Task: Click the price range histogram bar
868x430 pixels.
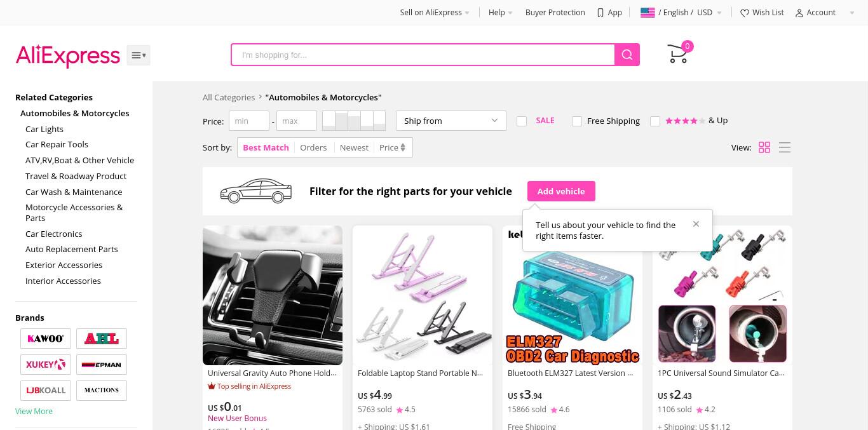Action: point(354,121)
